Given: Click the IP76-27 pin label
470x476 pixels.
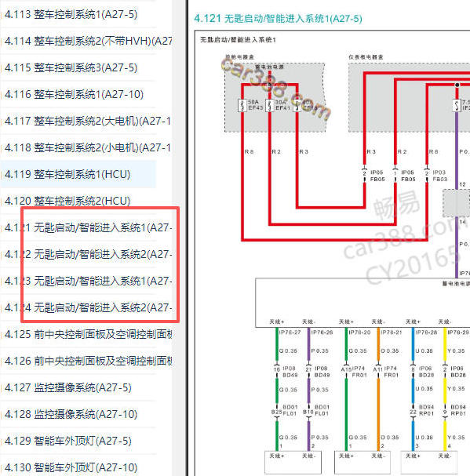Looking at the screenshot, I should click(290, 332).
